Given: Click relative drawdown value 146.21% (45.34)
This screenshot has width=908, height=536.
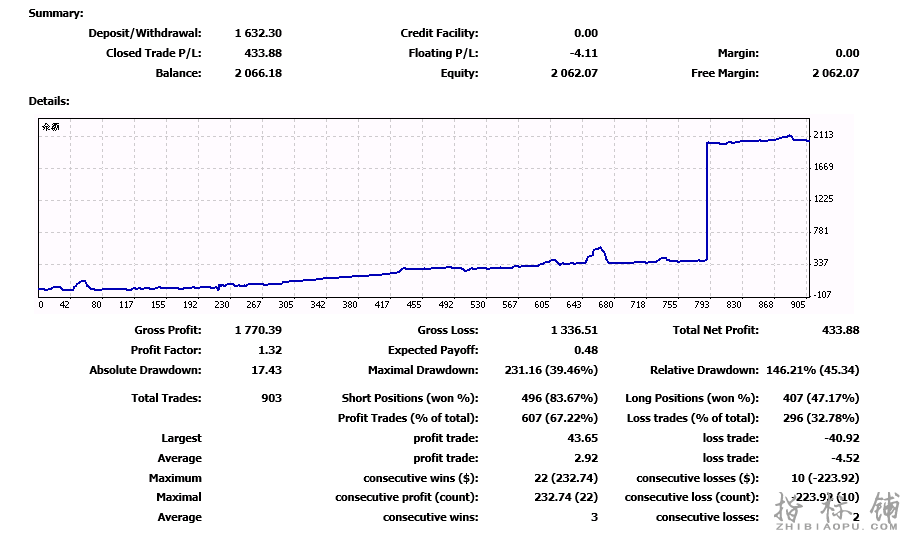Looking at the screenshot, I should 813,370.
